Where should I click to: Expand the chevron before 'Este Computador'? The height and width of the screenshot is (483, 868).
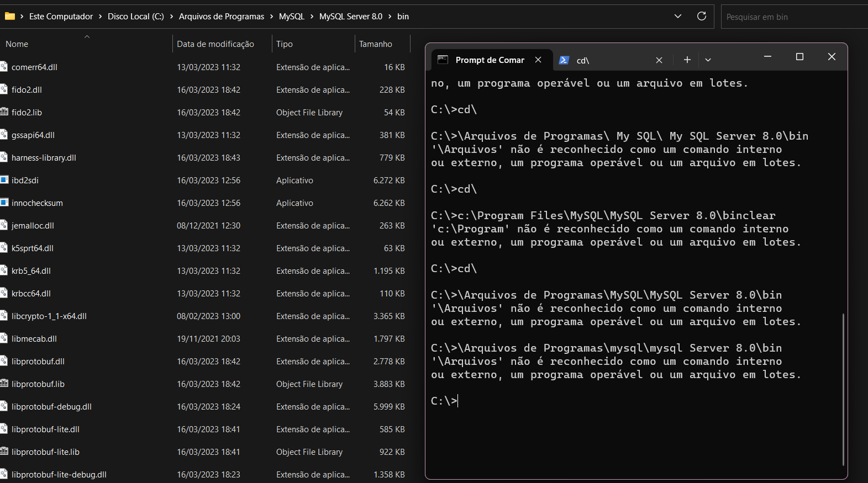22,17
